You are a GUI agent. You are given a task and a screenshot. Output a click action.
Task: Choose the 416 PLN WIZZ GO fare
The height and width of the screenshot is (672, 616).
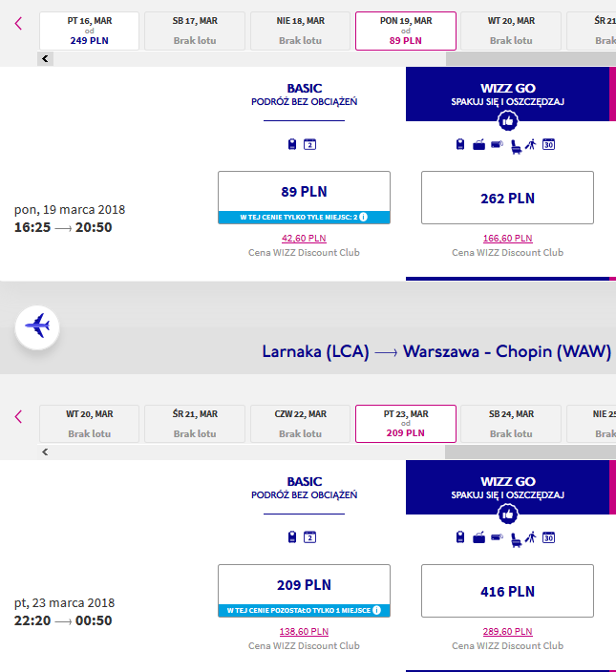pyautogui.click(x=507, y=591)
